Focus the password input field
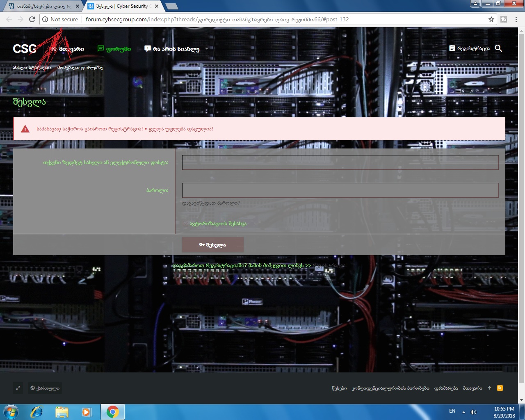 340,190
